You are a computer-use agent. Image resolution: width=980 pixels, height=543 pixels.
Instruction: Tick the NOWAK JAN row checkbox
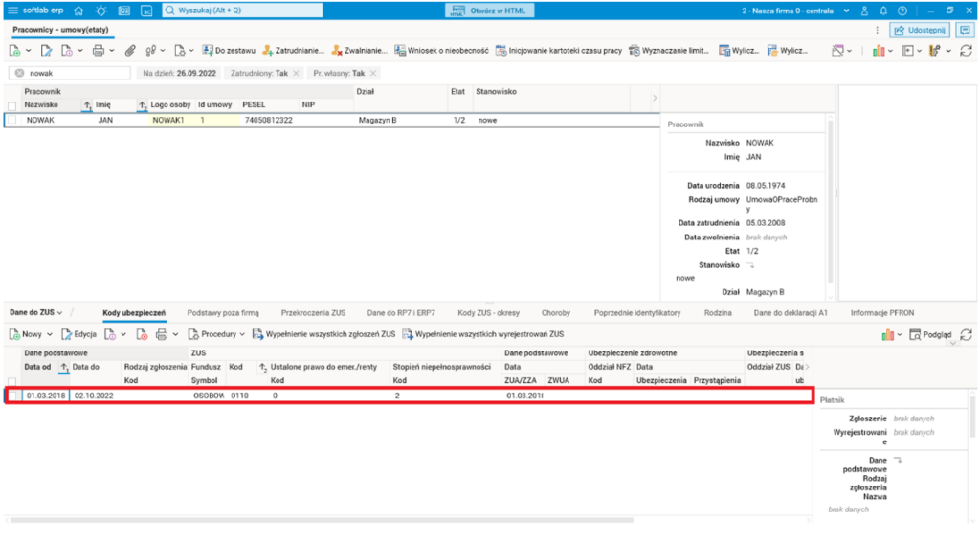coord(11,120)
